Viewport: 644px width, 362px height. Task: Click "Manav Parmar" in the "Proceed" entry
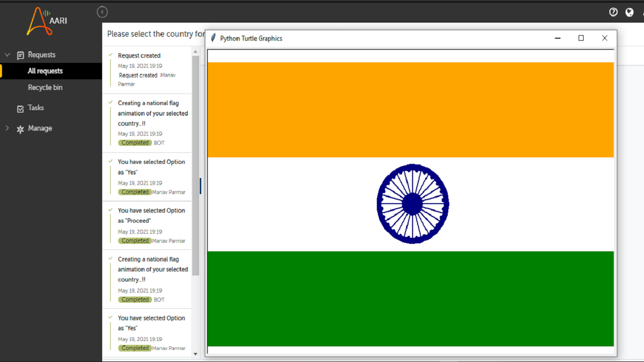169,241
